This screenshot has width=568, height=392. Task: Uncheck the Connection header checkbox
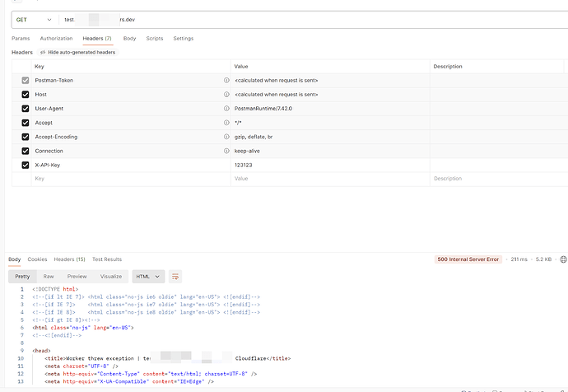pyautogui.click(x=26, y=151)
